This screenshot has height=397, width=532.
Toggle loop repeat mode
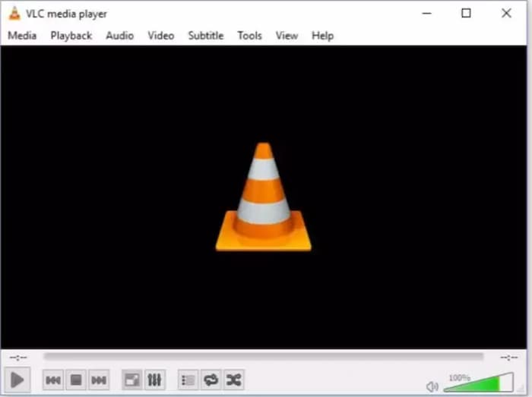[x=211, y=380]
